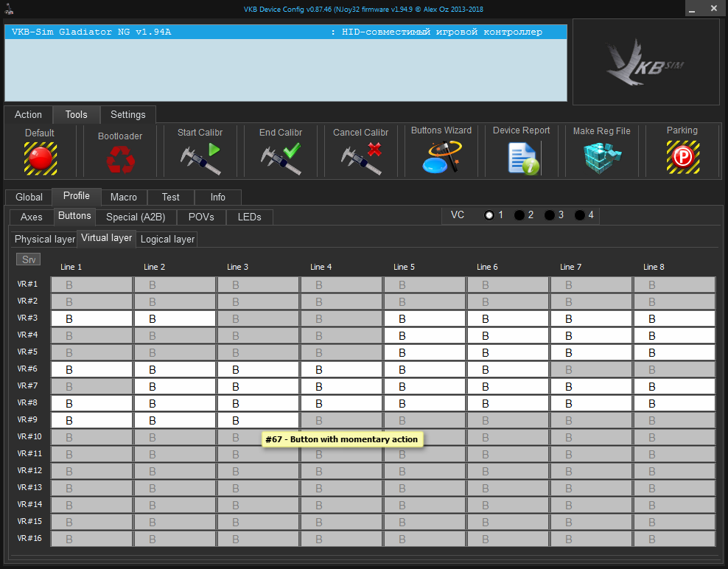Click VR#2 Line 4 disabled cell
The image size is (728, 569).
[x=341, y=301]
